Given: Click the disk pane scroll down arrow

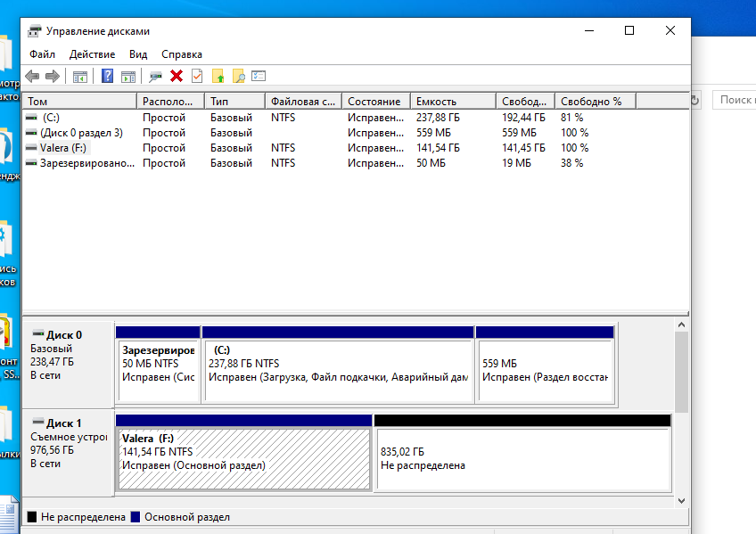Looking at the screenshot, I should (x=681, y=501).
